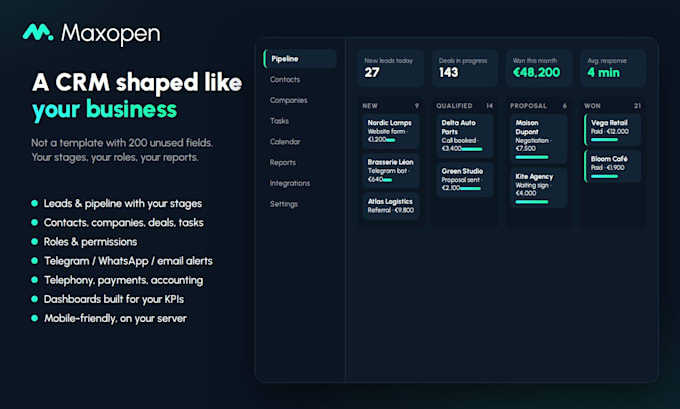Viewport: 680px width, 409px height.
Task: Open the Kite Agency deal card
Action: (x=539, y=187)
